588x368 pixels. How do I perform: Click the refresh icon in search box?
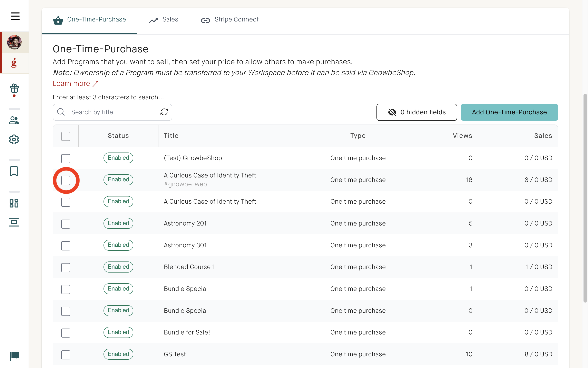[164, 112]
